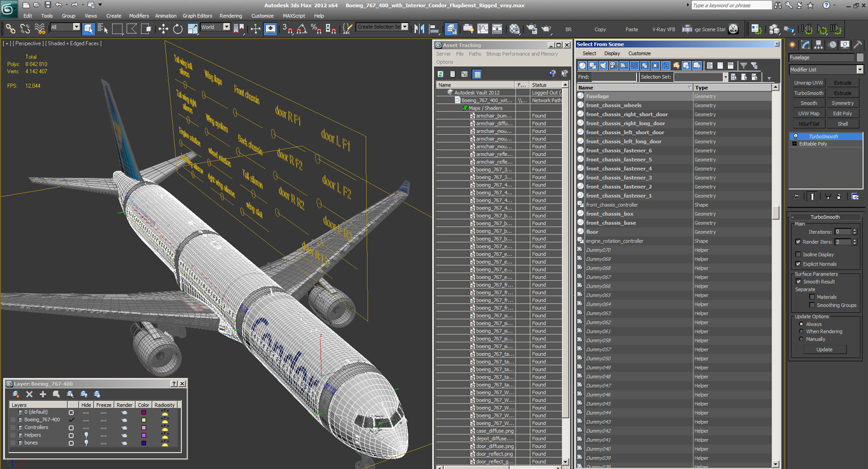Open the Modifier List dropdown

pyautogui.click(x=860, y=69)
